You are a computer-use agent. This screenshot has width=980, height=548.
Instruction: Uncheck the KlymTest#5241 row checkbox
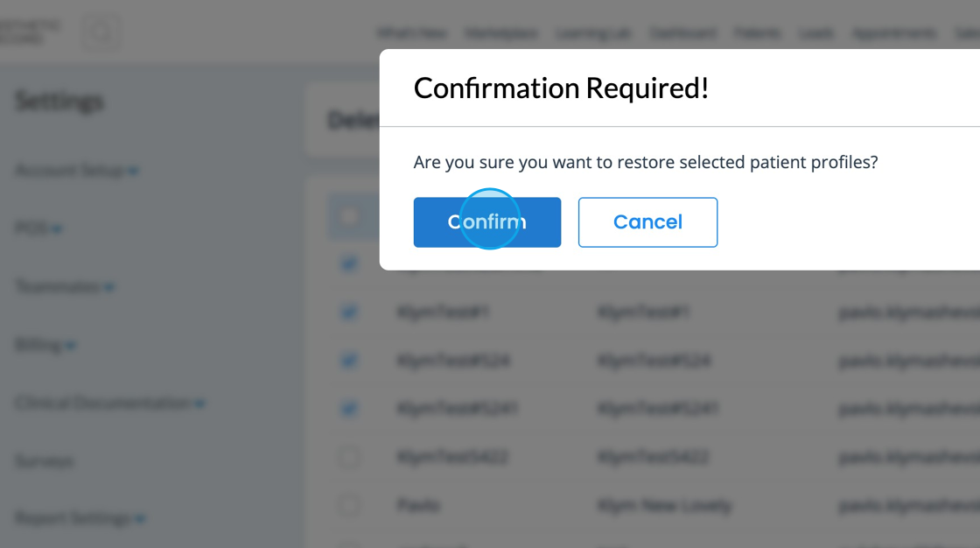point(349,408)
